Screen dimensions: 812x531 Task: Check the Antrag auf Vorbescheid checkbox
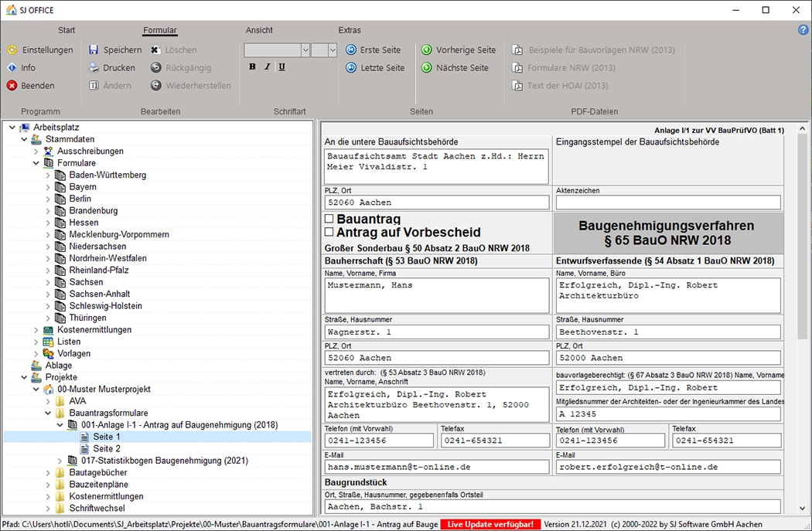pyautogui.click(x=329, y=232)
